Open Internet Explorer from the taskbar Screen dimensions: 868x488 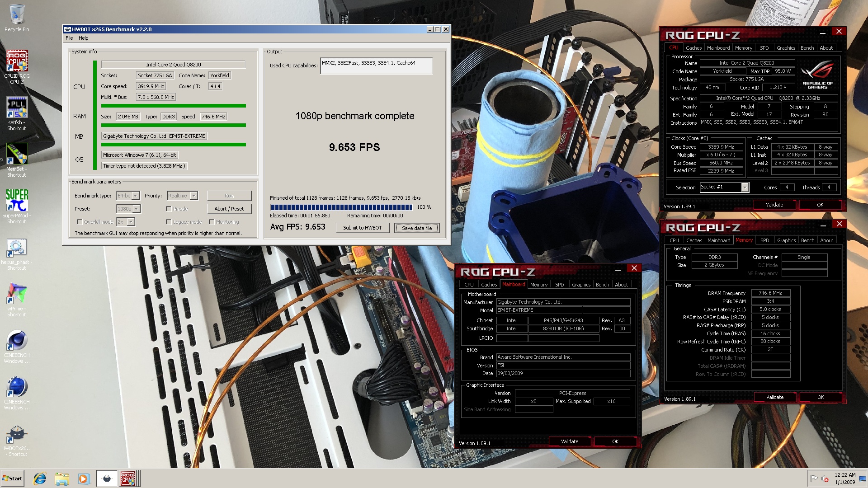tap(40, 479)
